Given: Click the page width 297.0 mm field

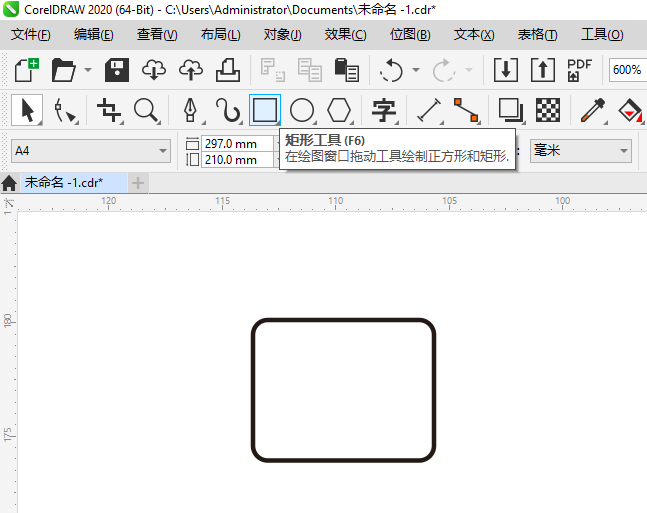Looking at the screenshot, I should [237, 144].
